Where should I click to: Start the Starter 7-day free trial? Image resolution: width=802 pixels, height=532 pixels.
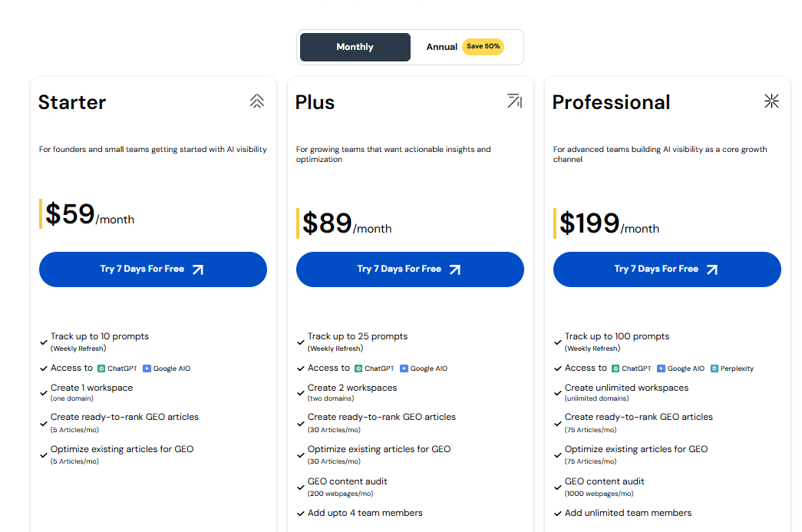click(153, 269)
